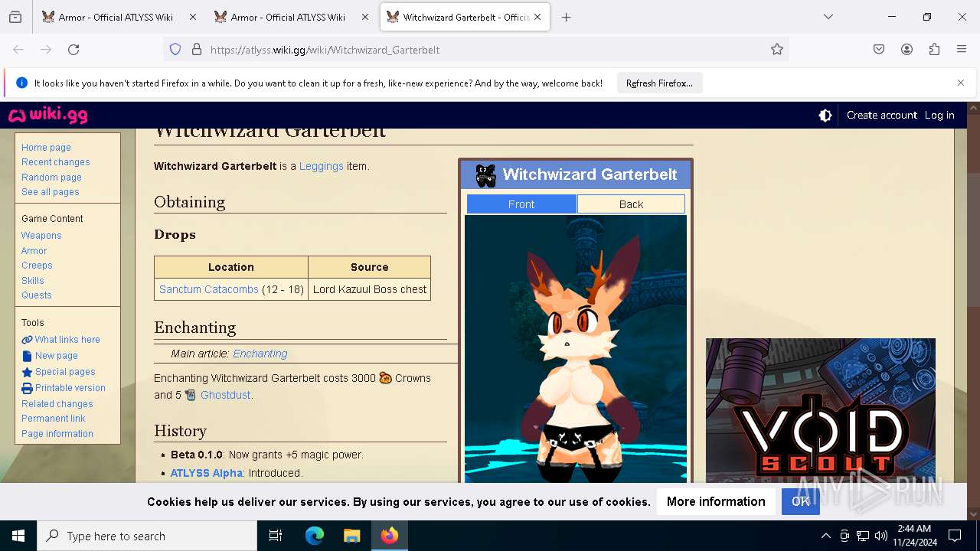
Task: Click Special pages tool link
Action: [x=65, y=372]
